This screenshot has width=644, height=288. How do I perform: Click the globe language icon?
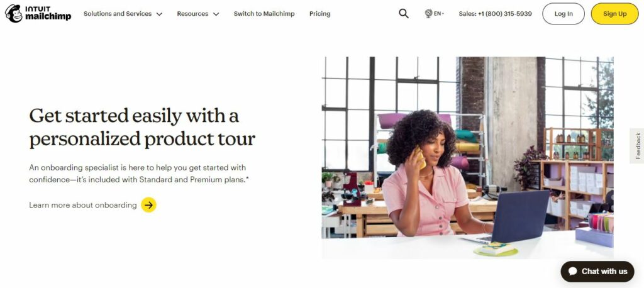click(428, 13)
